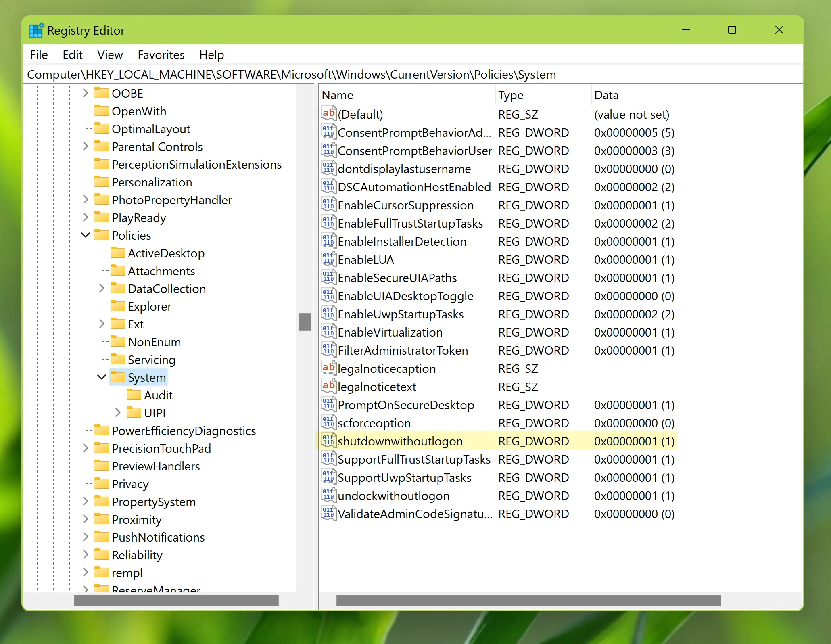Image resolution: width=831 pixels, height=644 pixels.
Task: Collapse the Policies tree node
Action: [86, 235]
